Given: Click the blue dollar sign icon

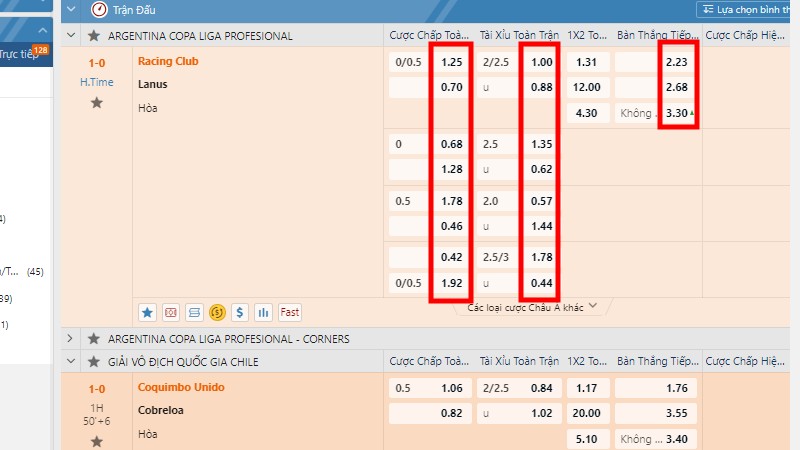Looking at the screenshot, I should pyautogui.click(x=240, y=312).
